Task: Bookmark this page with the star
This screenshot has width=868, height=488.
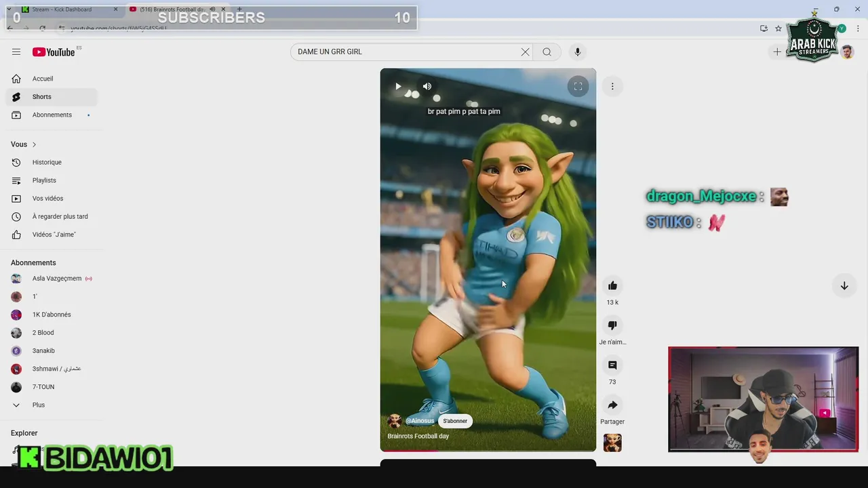Action: (x=778, y=28)
